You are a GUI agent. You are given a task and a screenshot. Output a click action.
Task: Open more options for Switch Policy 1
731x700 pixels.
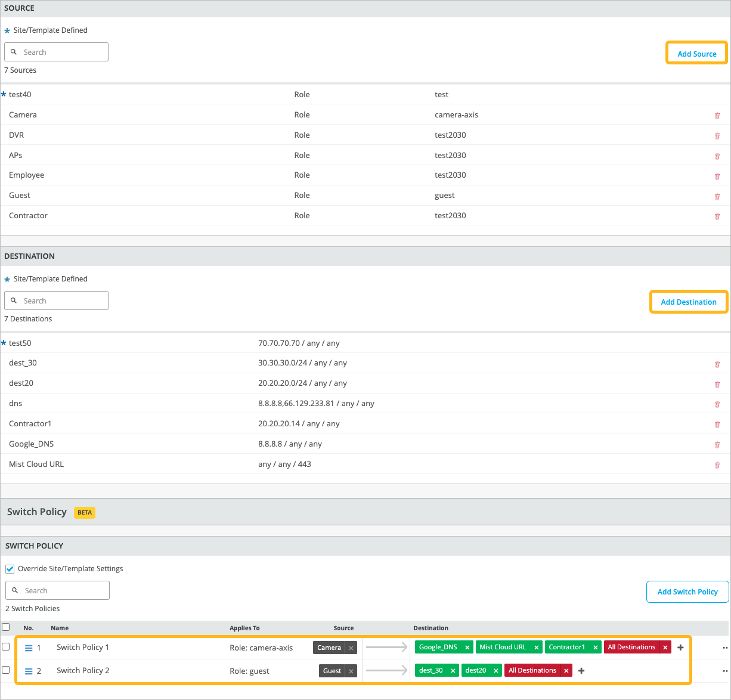[725, 648]
